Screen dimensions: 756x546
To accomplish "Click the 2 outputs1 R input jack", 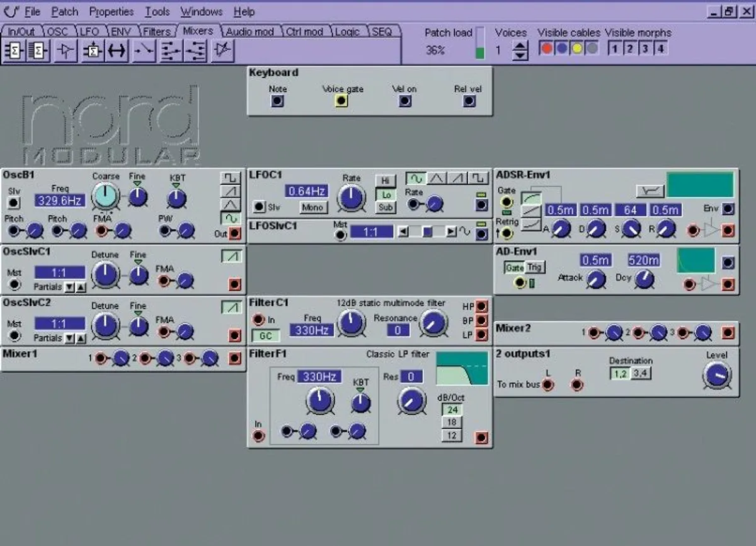I will click(x=576, y=385).
